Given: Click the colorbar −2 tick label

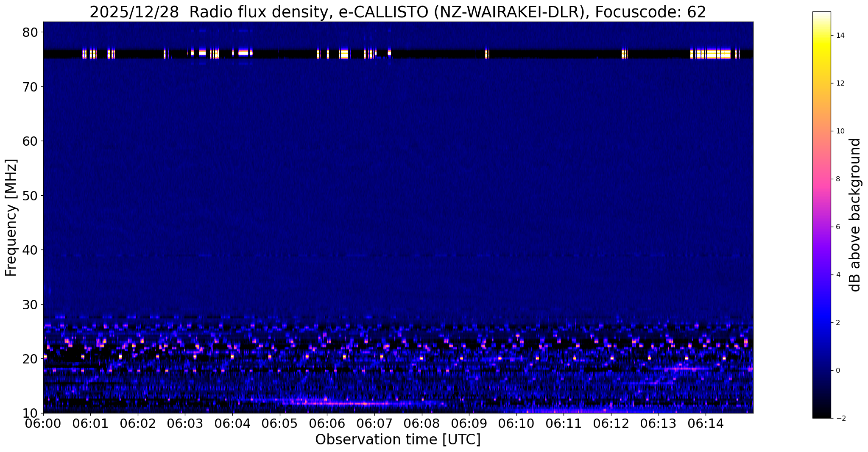Looking at the screenshot, I should point(839,419).
